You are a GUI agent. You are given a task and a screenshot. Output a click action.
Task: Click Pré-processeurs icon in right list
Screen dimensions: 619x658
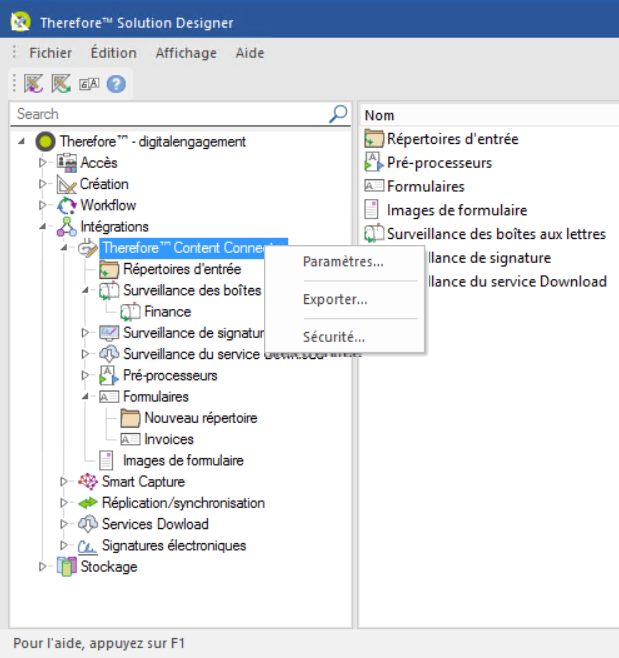[x=374, y=162]
